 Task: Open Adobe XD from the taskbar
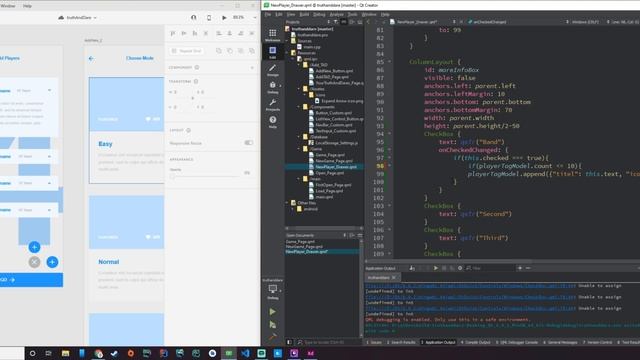tap(310, 353)
